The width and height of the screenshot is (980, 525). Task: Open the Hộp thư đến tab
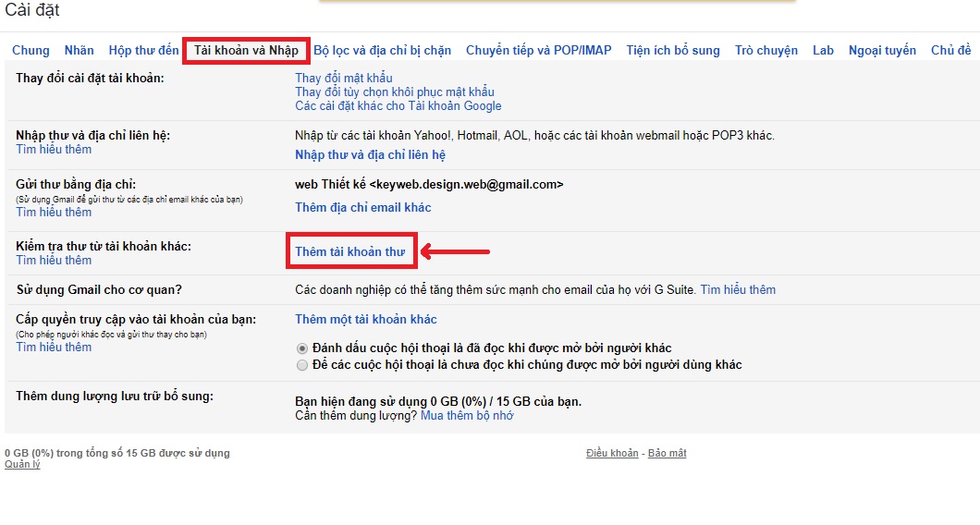(143, 51)
